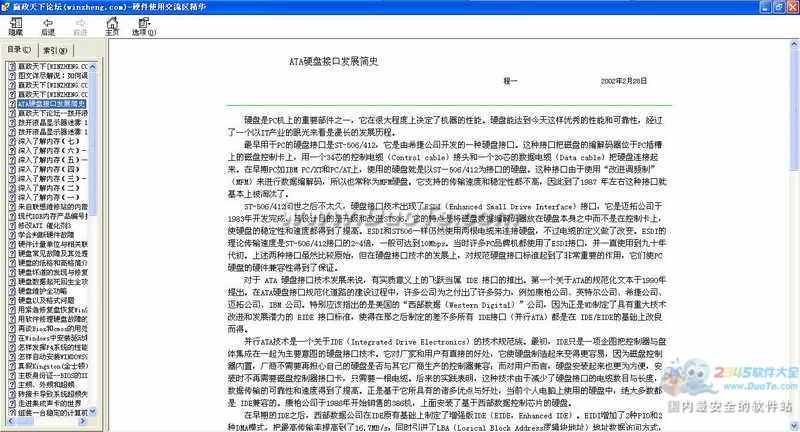Click the topic icon beside 学会判断硬件故障
Image resolution: width=800 pixels, height=432 pixels.
coord(13,235)
